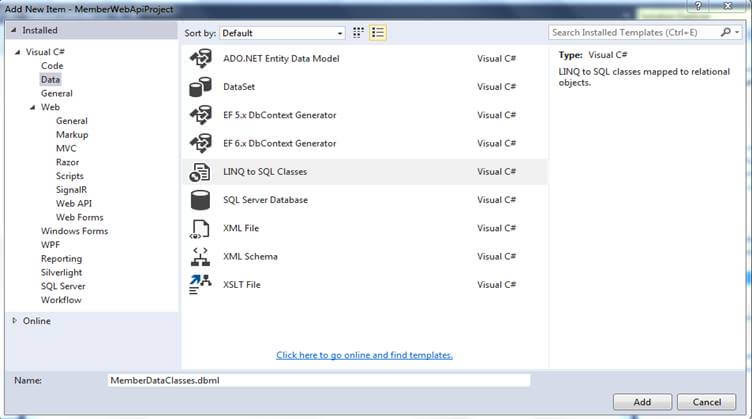Click the Name input field

click(319, 381)
